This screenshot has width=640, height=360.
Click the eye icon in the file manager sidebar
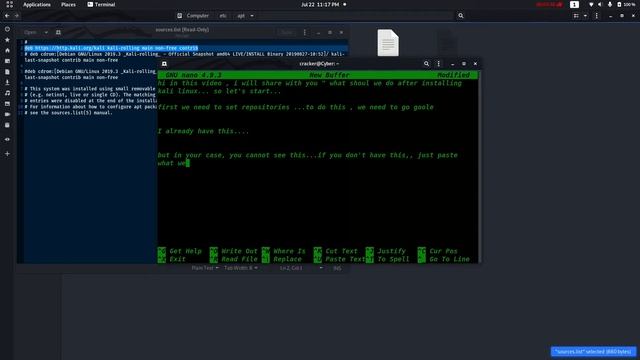point(7,139)
